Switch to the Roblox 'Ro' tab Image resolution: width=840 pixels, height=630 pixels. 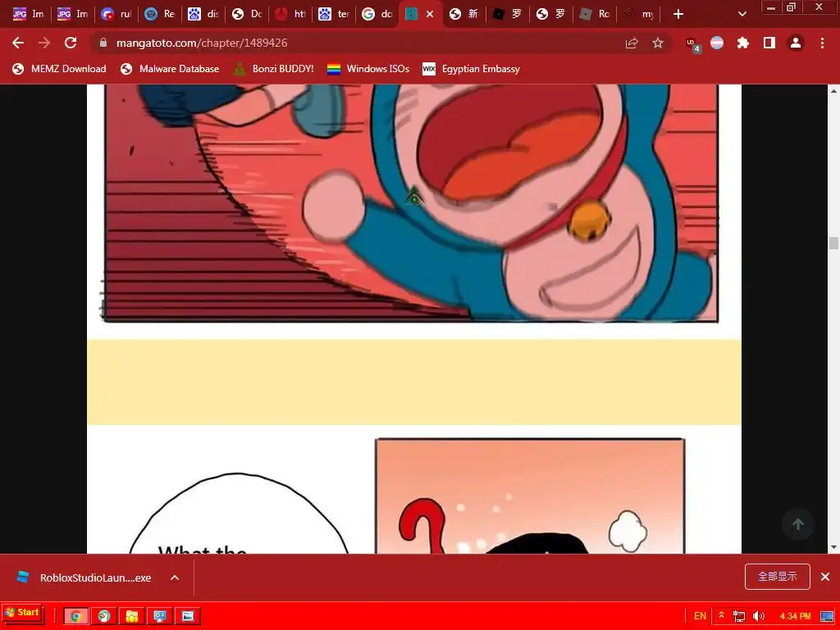pyautogui.click(x=596, y=14)
